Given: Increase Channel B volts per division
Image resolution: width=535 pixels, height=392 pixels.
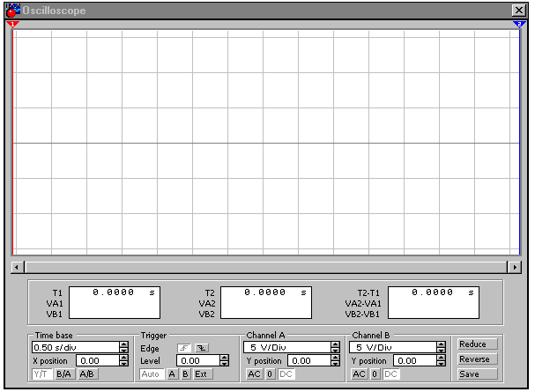Looking at the screenshot, I should [442, 344].
